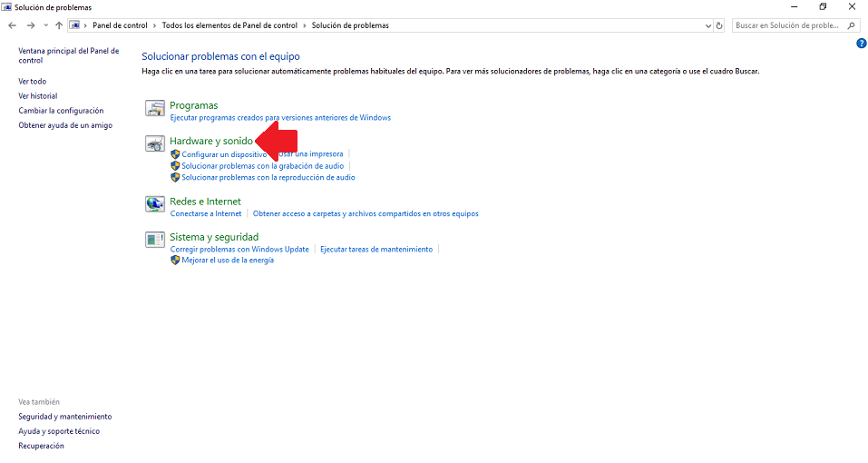Click Usar una impresora link
This screenshot has height=463, width=868.
click(311, 154)
